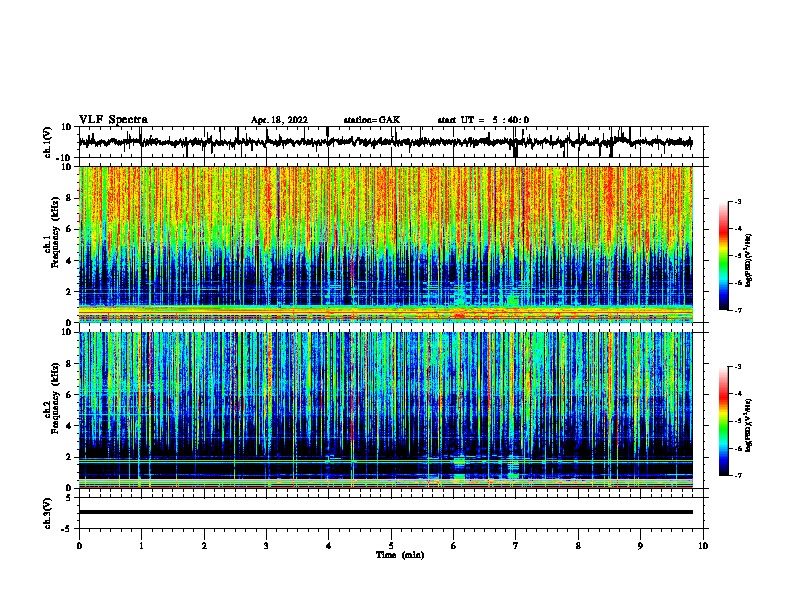Click the "10" tick label on the time axis
This screenshot has width=792, height=612.
703,546
